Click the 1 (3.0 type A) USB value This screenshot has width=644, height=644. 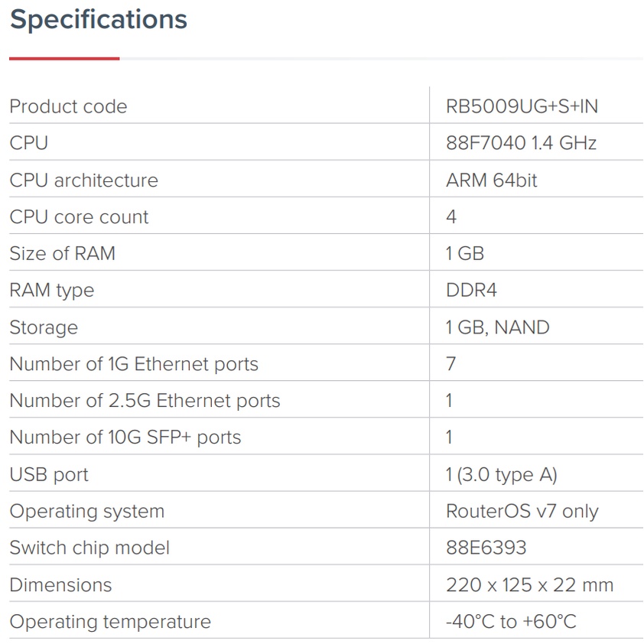click(x=501, y=474)
